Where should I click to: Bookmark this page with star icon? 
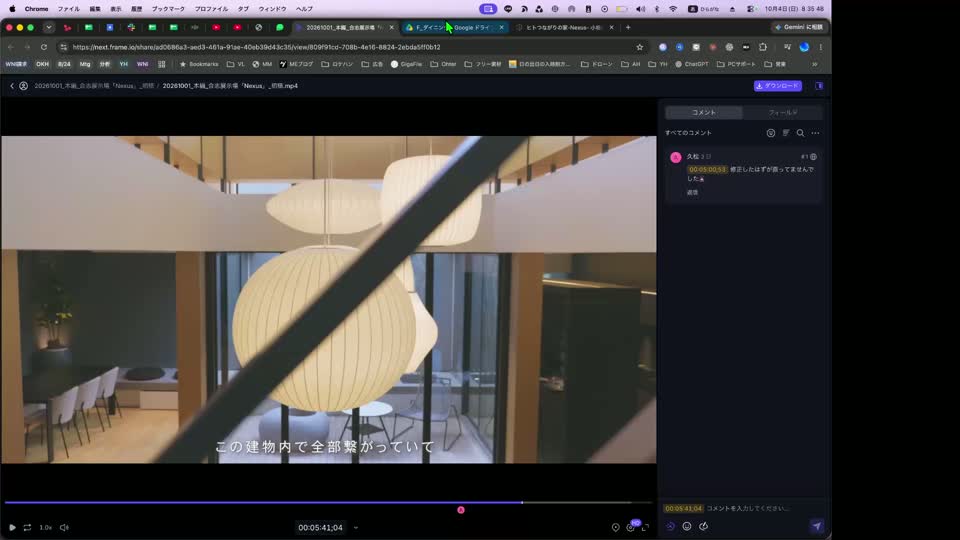click(x=640, y=47)
